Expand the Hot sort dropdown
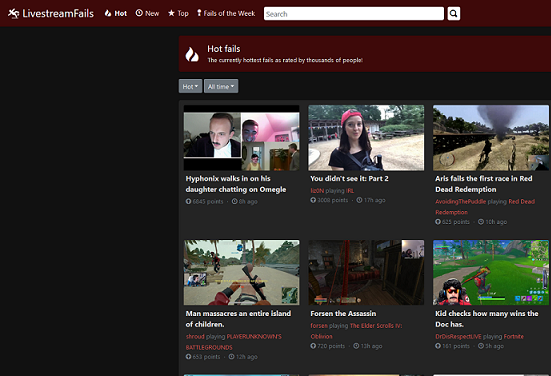Screen dimensions: 551x376 [x=190, y=86]
